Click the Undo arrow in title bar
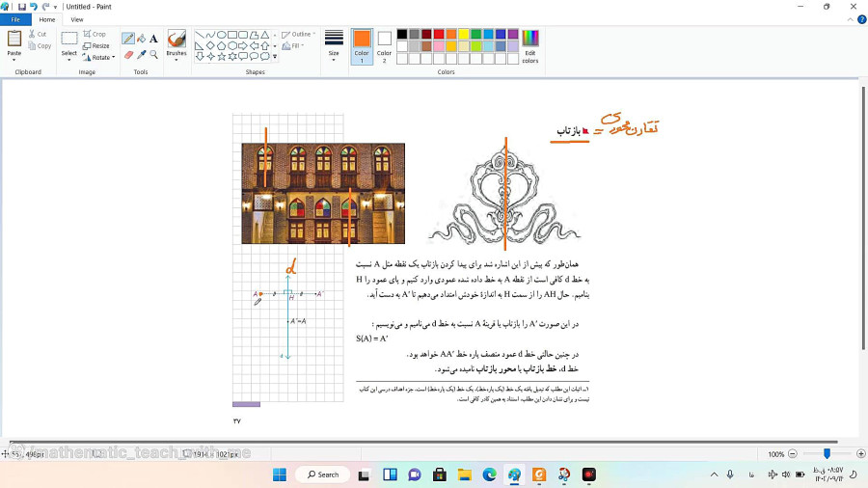The image size is (868, 488). 34,7
